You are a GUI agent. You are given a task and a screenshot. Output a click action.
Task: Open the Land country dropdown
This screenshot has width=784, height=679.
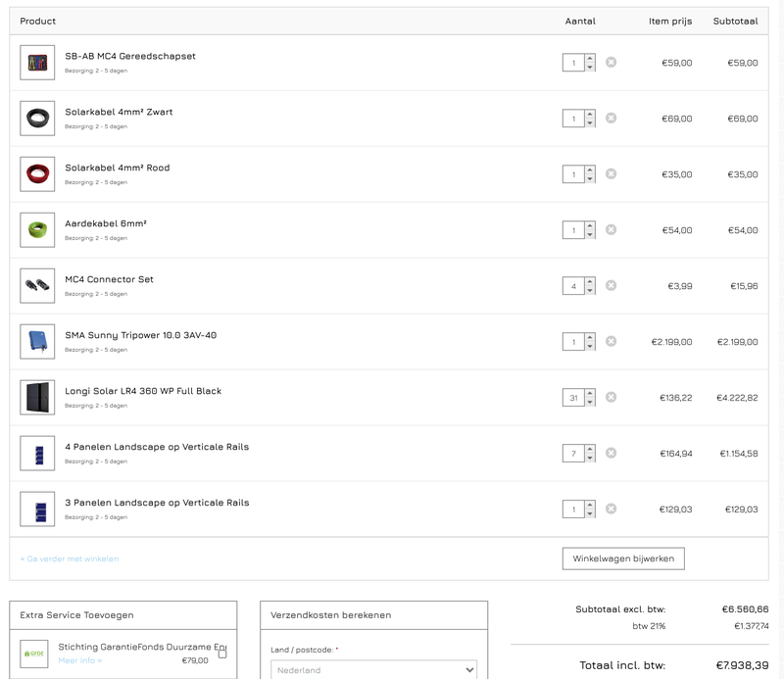click(x=373, y=670)
